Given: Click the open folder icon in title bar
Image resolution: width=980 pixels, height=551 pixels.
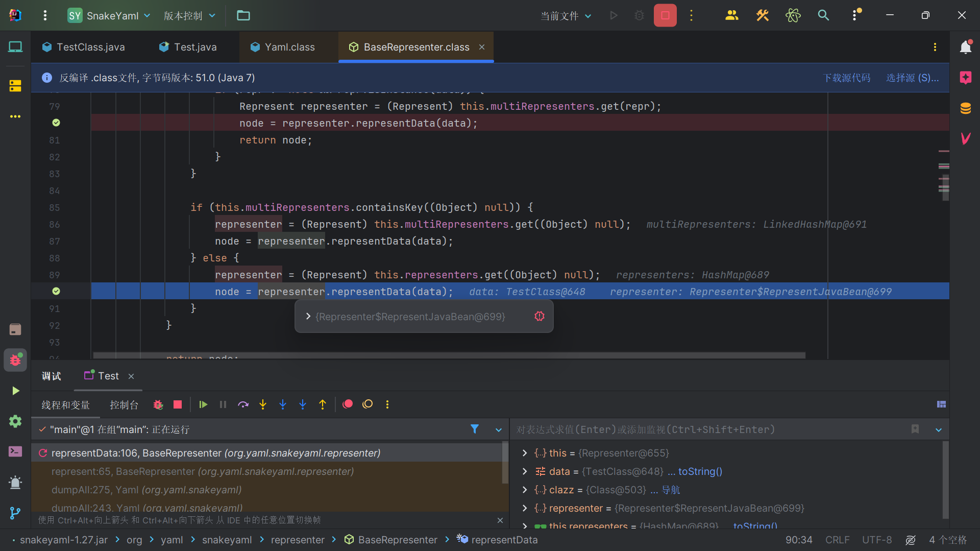Looking at the screenshot, I should (x=243, y=15).
